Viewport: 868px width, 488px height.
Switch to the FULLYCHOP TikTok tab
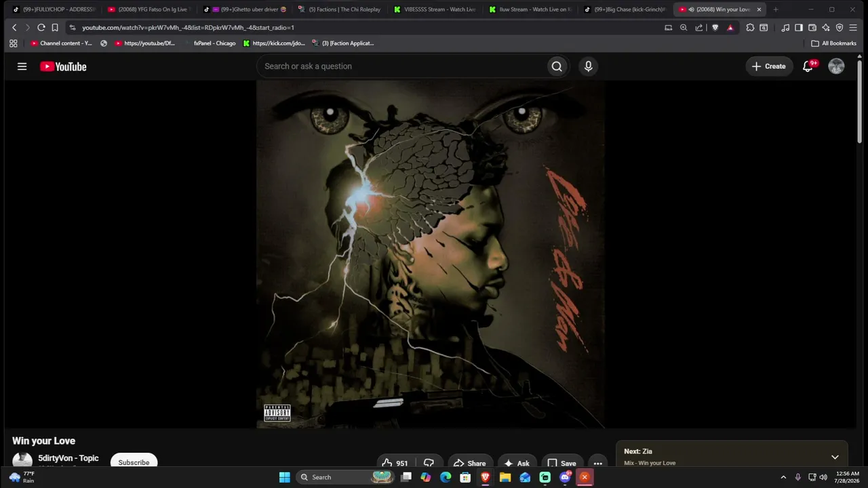click(54, 9)
